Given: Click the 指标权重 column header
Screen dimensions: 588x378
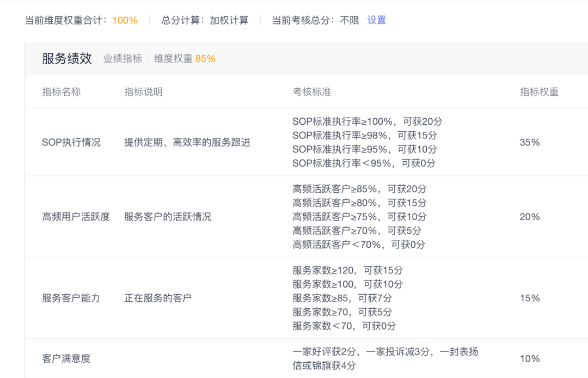Looking at the screenshot, I should (x=539, y=92).
